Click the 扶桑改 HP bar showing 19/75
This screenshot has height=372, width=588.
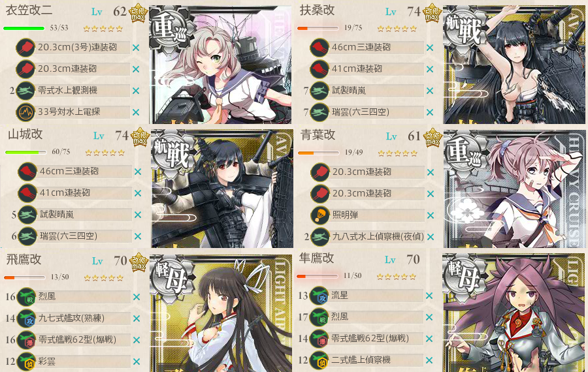click(319, 28)
